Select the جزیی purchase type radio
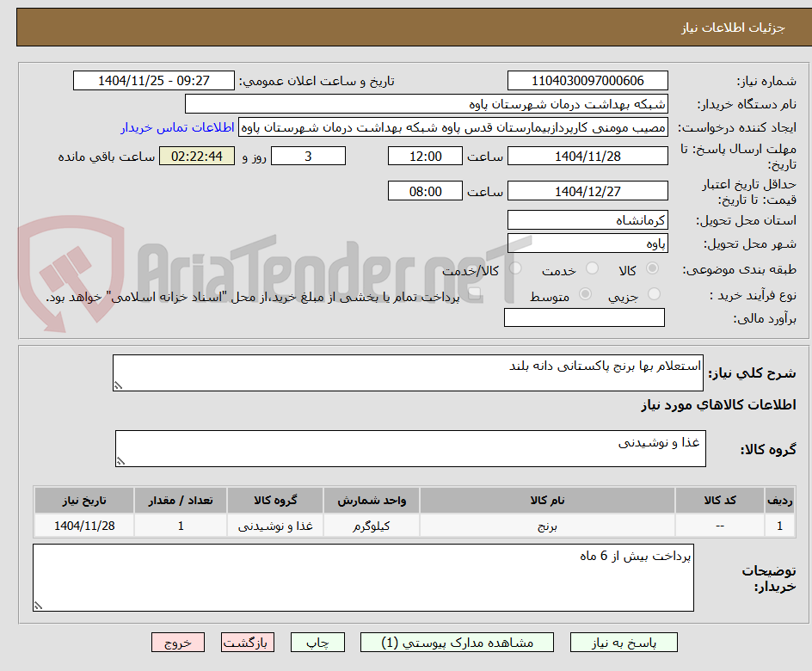 coord(654,294)
